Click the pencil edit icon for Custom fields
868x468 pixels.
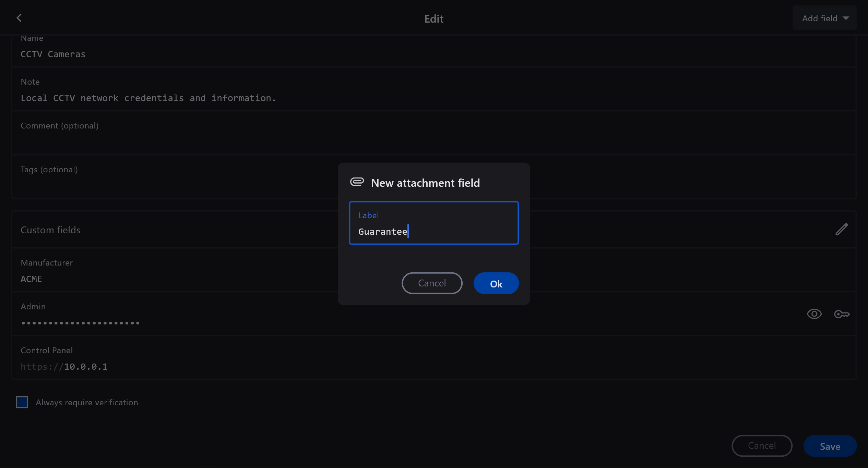click(841, 230)
